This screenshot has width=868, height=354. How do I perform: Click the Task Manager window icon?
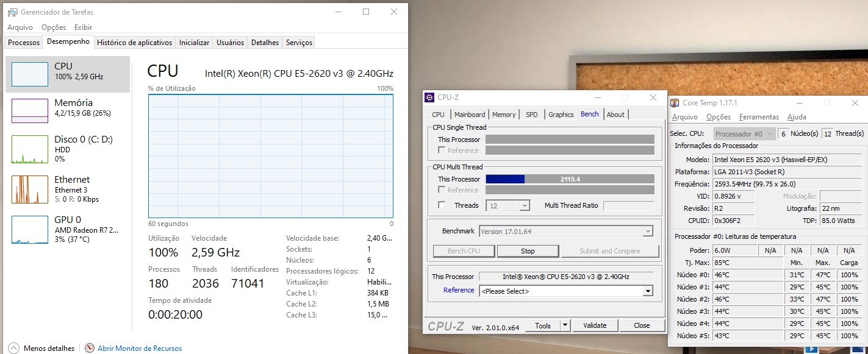[x=13, y=12]
